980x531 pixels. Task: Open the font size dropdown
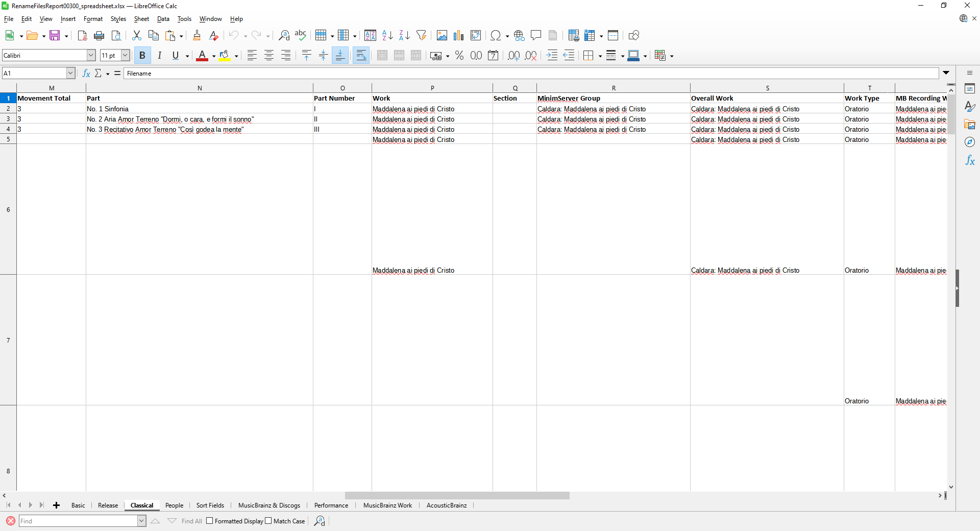125,56
